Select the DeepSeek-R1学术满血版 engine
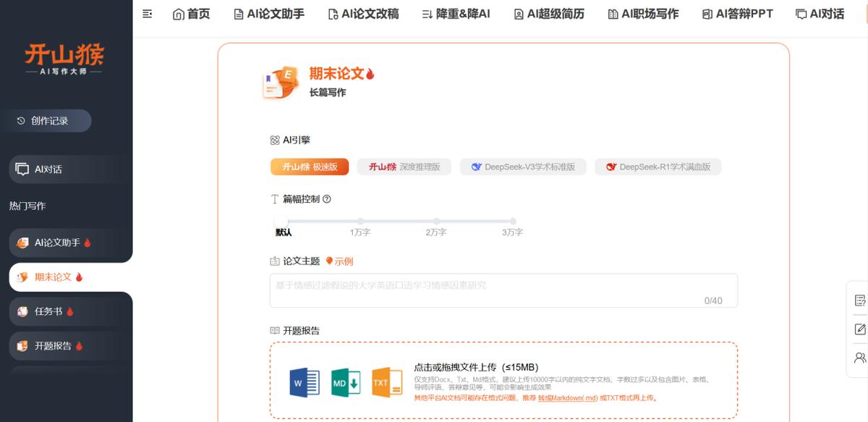Screen dimensions: 868x422 click(x=657, y=166)
